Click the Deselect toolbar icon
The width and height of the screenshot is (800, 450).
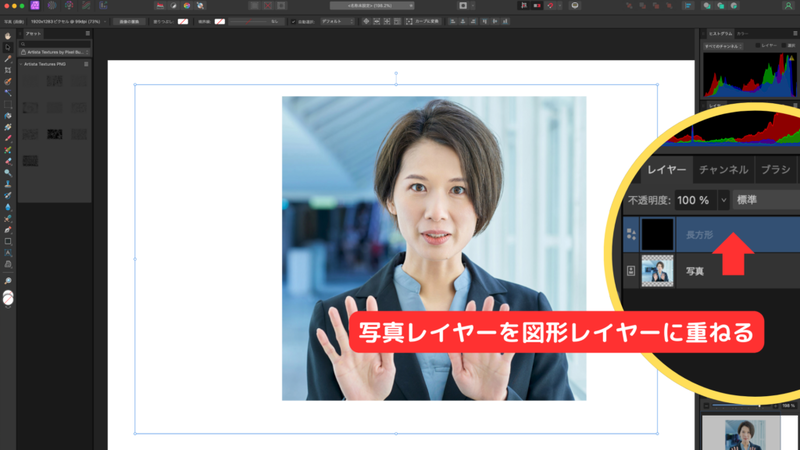[268, 6]
